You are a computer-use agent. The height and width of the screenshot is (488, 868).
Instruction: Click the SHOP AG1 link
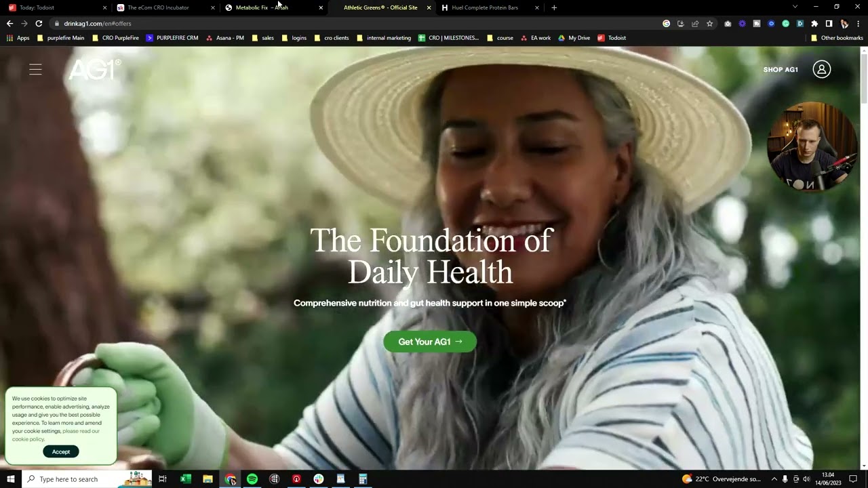pyautogui.click(x=781, y=70)
